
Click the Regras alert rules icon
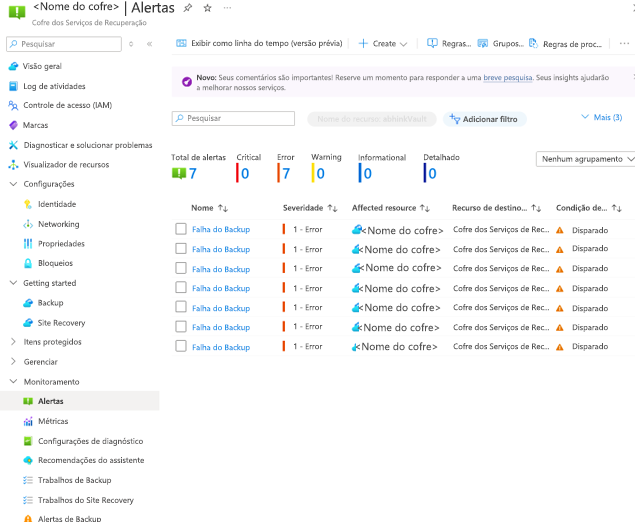(x=432, y=43)
